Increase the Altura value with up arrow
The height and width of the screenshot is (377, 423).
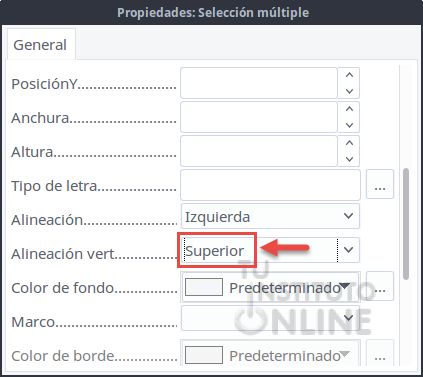pos(349,143)
